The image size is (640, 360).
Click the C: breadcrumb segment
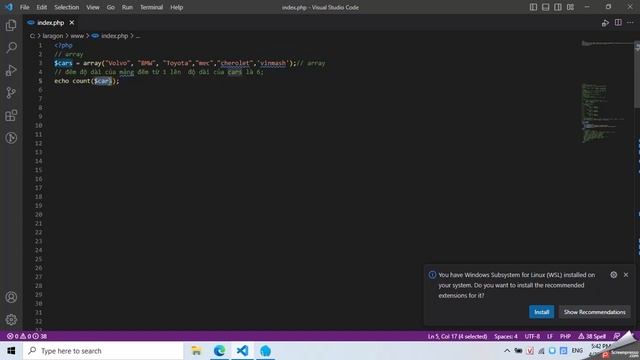click(32, 36)
